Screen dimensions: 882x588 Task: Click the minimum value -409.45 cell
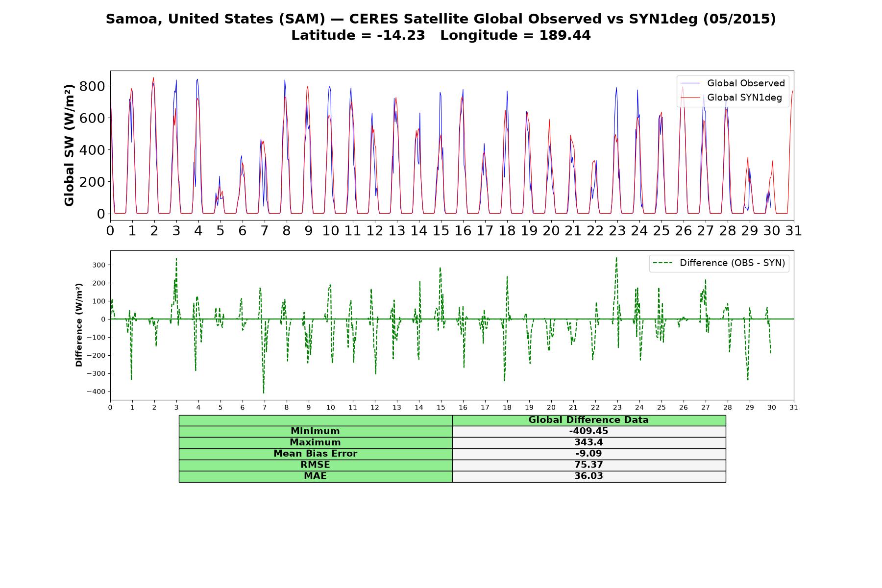click(x=589, y=431)
